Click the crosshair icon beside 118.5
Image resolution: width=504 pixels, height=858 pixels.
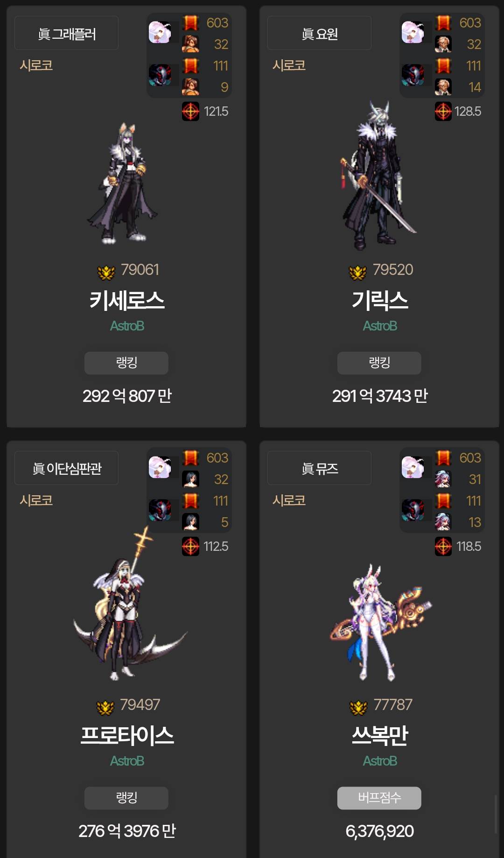tap(443, 546)
